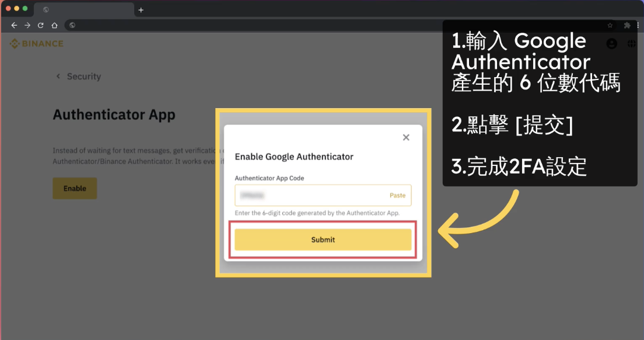Focus the Authenticator App Code input field
This screenshot has width=644, height=340.
click(x=323, y=195)
